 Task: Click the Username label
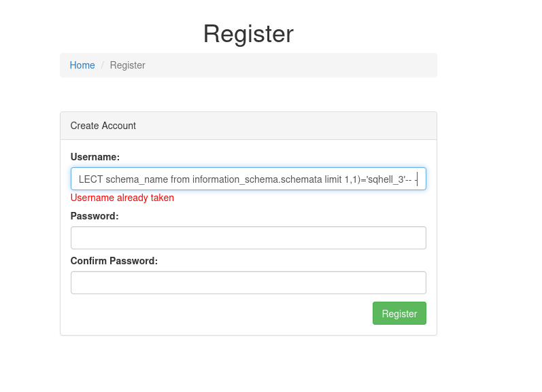[x=95, y=157]
